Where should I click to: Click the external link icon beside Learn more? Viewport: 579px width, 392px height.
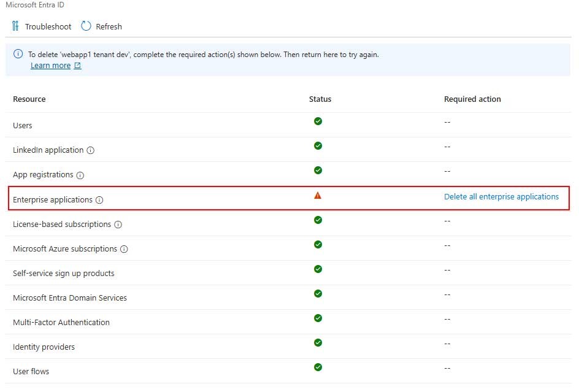click(x=77, y=66)
